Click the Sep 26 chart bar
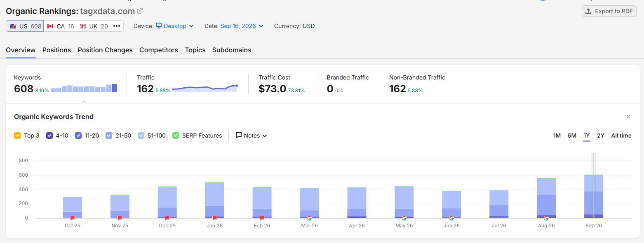The height and width of the screenshot is (243, 644). [x=594, y=196]
